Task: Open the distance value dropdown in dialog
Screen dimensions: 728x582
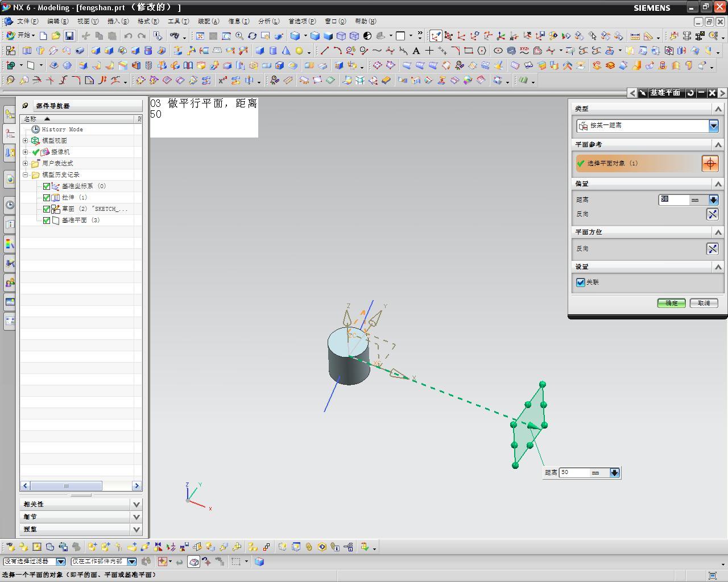Action: pyautogui.click(x=713, y=200)
